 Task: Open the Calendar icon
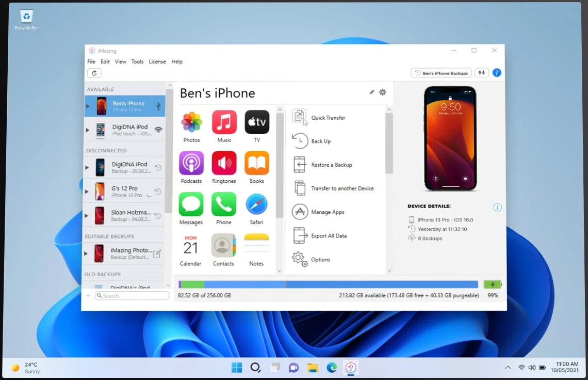click(190, 246)
